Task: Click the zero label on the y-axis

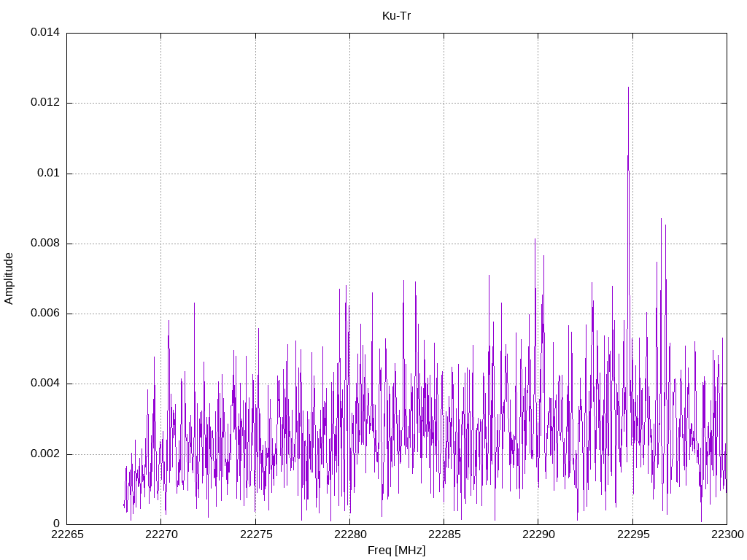Action: coord(56,524)
